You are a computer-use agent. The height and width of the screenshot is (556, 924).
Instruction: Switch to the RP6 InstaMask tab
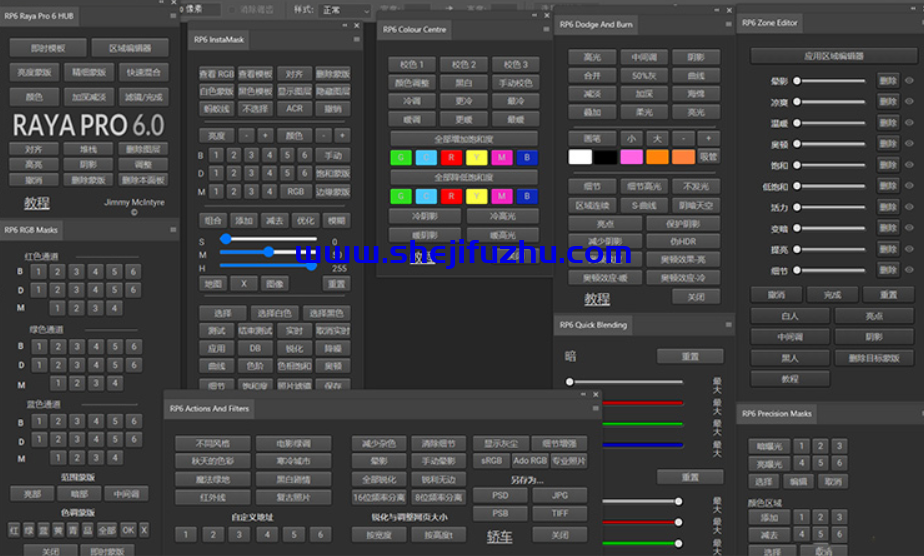click(219, 39)
